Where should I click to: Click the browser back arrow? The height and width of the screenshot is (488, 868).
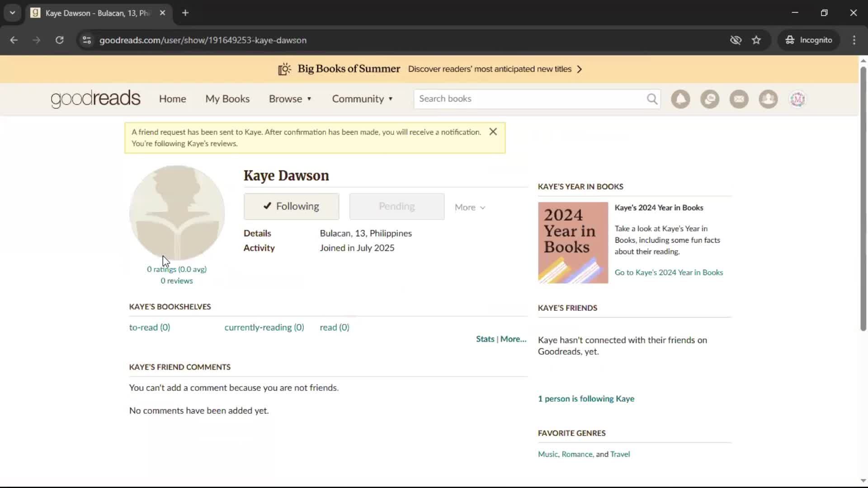(x=14, y=40)
